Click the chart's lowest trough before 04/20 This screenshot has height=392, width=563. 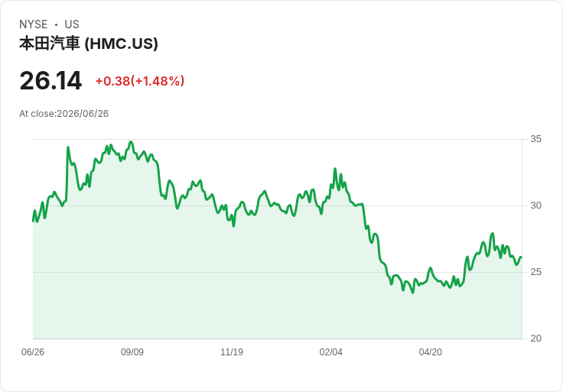[412, 293]
